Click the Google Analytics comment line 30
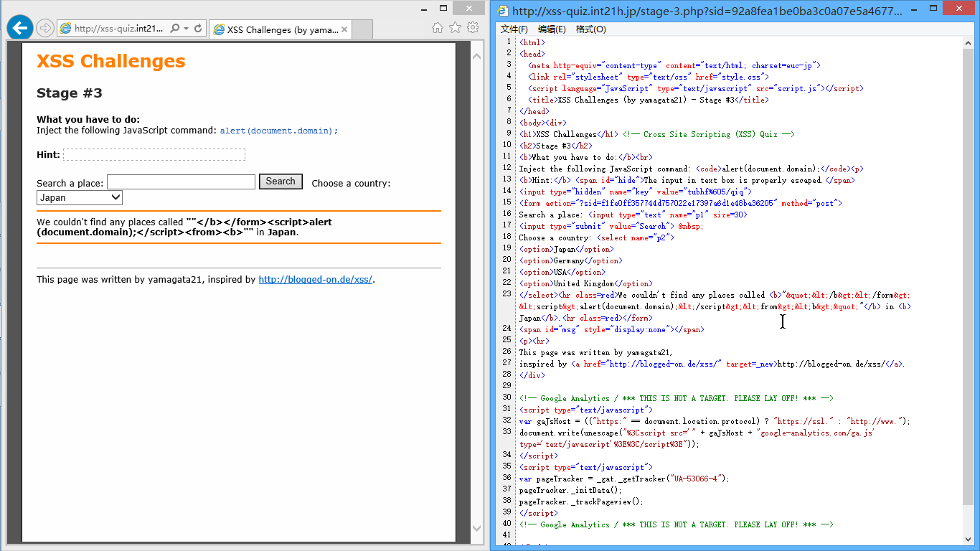The height and width of the screenshot is (551, 980). [677, 398]
